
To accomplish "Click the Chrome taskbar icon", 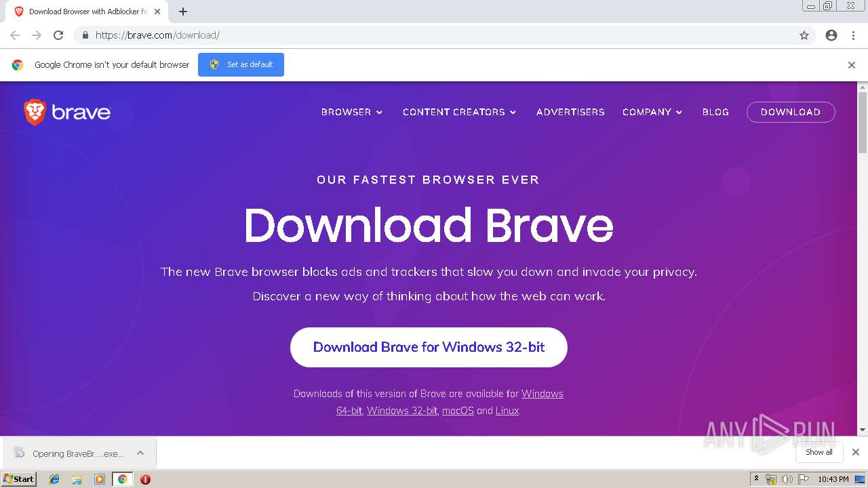I will 123,479.
